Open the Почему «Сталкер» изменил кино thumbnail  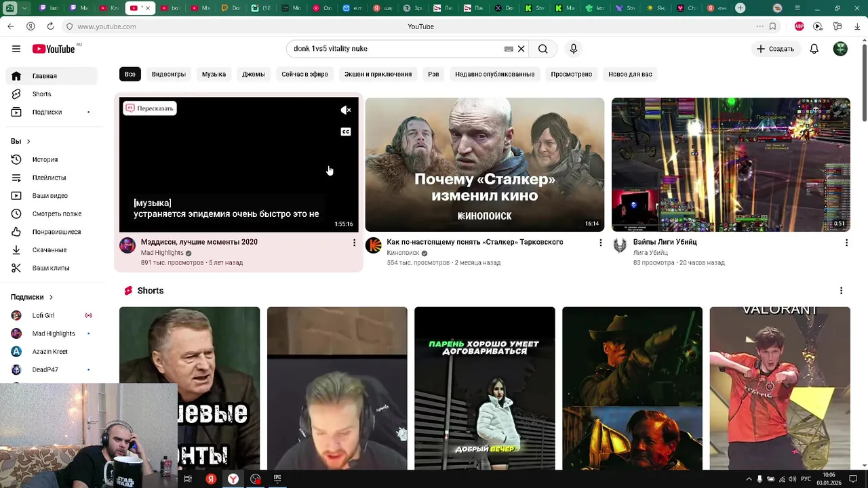(x=485, y=165)
